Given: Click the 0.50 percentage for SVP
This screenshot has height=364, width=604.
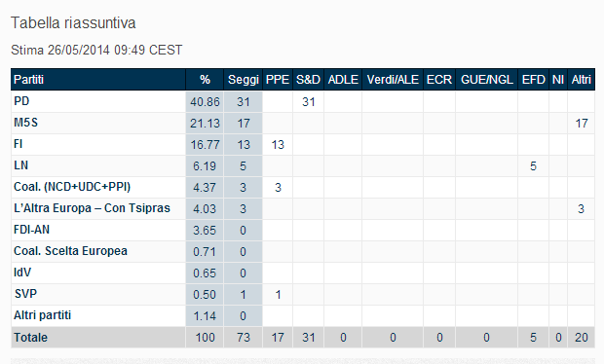Looking at the screenshot, I should pyautogui.click(x=205, y=295).
